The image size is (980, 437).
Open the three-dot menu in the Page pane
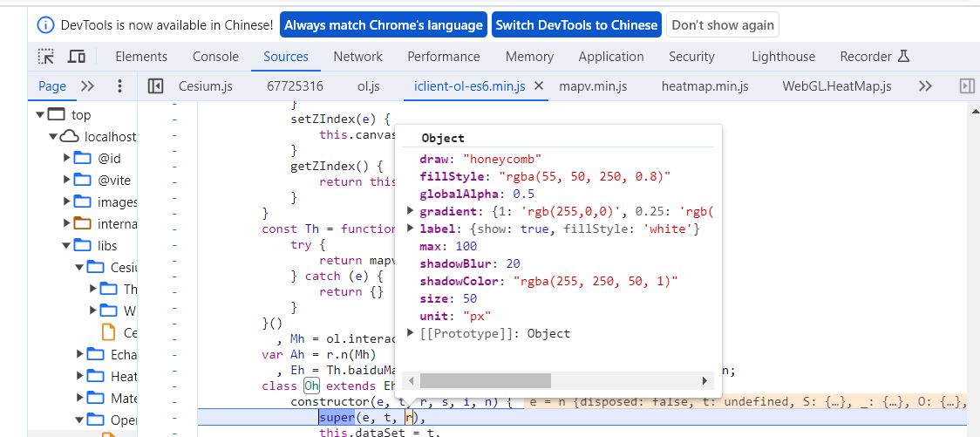point(120,86)
